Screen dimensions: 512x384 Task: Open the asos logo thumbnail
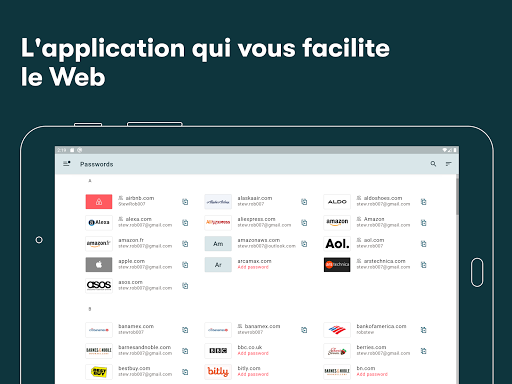click(99, 286)
